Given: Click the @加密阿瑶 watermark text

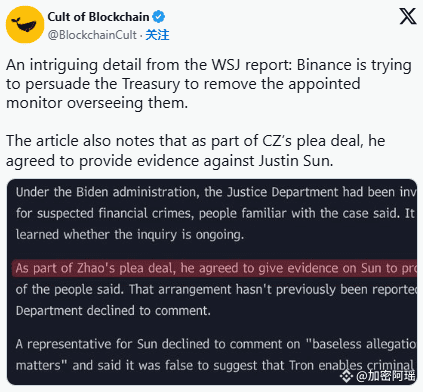Looking at the screenshot, I should 386,376.
